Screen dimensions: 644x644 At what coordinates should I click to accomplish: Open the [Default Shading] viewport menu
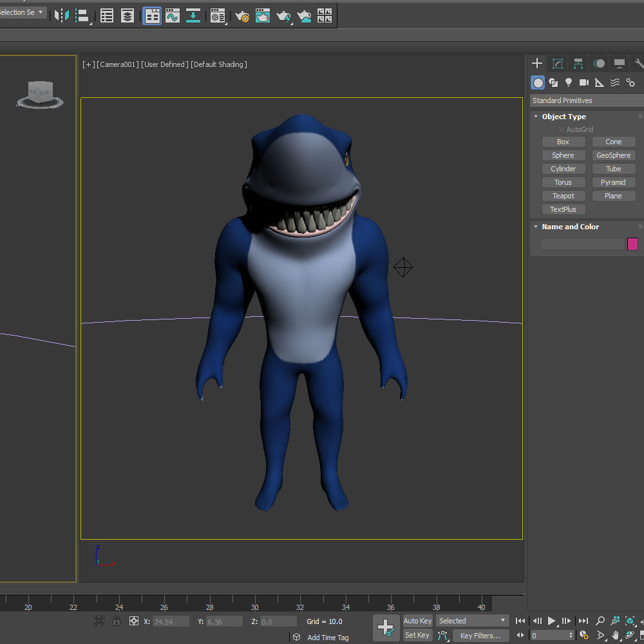click(x=219, y=64)
